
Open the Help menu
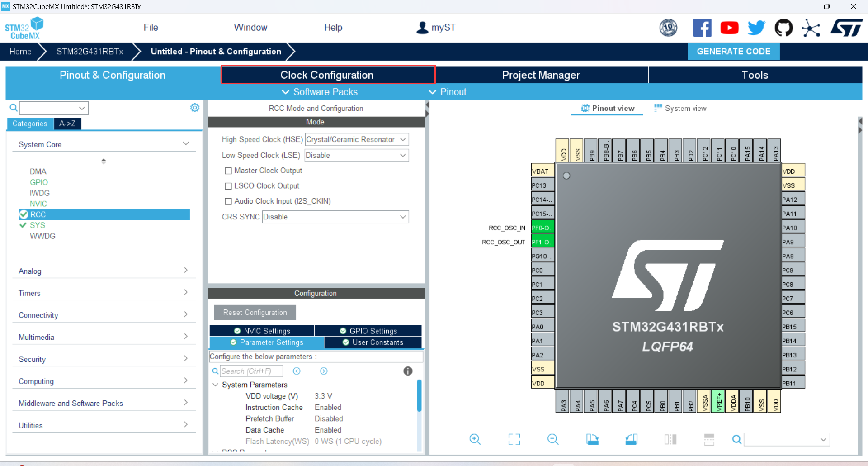tap(333, 28)
